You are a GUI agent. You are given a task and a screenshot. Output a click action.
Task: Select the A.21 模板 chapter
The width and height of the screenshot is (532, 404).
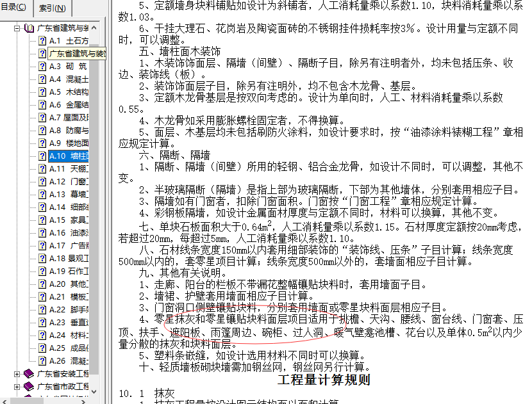pos(69,297)
